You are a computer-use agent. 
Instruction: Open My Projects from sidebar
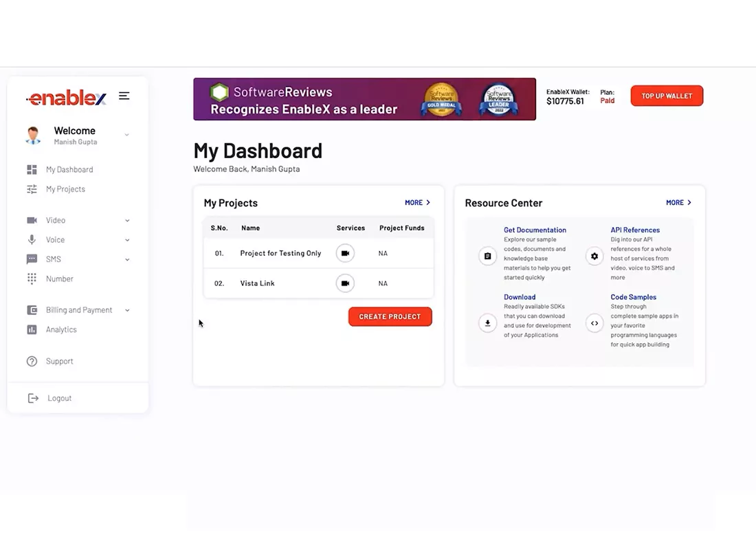(x=65, y=189)
